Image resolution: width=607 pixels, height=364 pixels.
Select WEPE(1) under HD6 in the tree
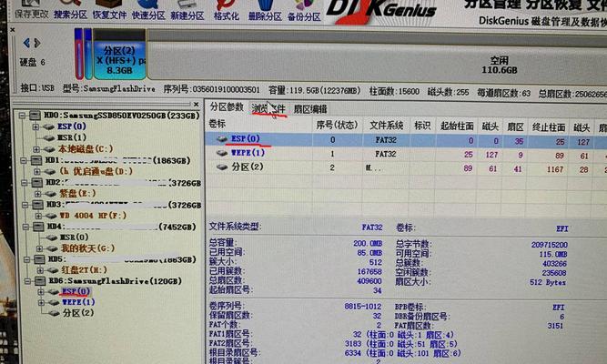pyautogui.click(x=78, y=302)
